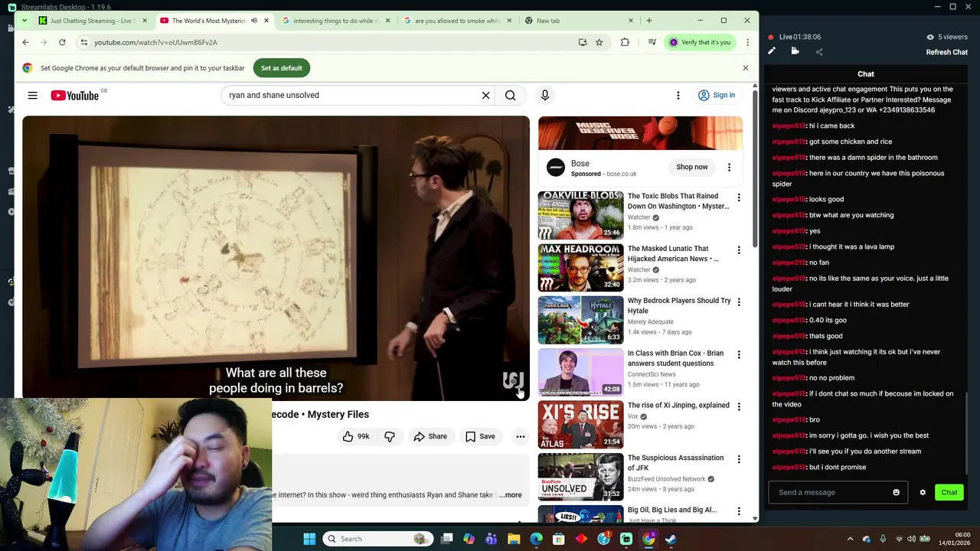Click Shop now on the Bose ad

[x=692, y=167]
